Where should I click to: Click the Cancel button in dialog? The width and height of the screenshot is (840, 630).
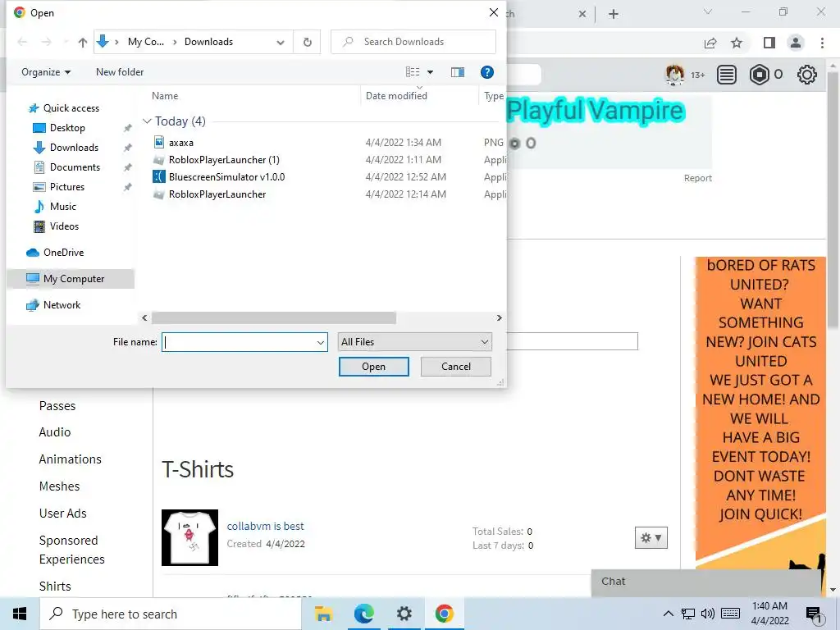pyautogui.click(x=456, y=367)
